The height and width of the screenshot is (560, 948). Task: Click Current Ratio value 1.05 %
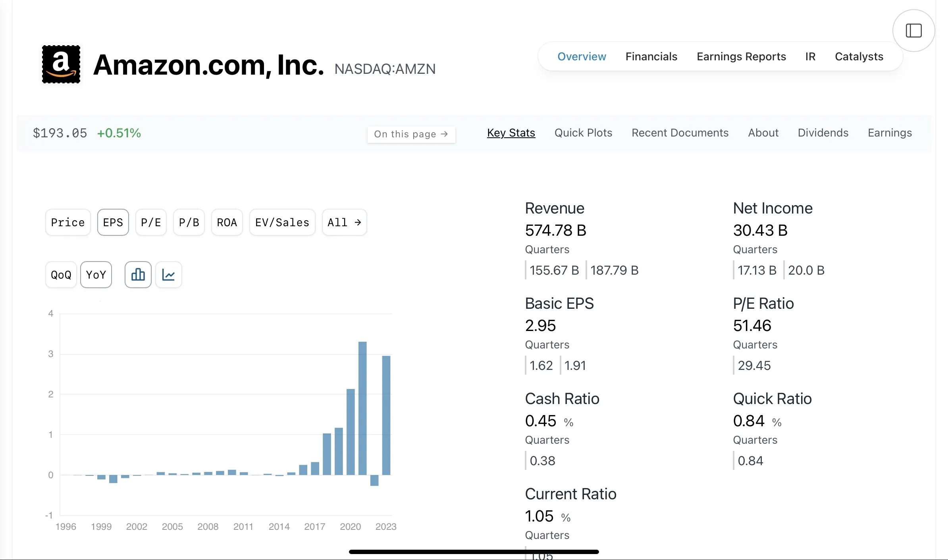click(547, 516)
